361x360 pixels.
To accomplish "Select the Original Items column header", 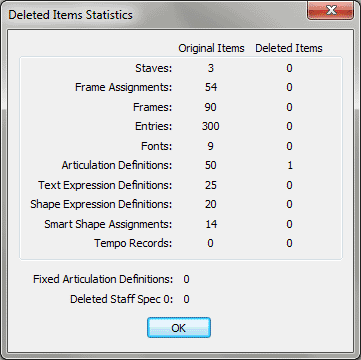I will [211, 48].
